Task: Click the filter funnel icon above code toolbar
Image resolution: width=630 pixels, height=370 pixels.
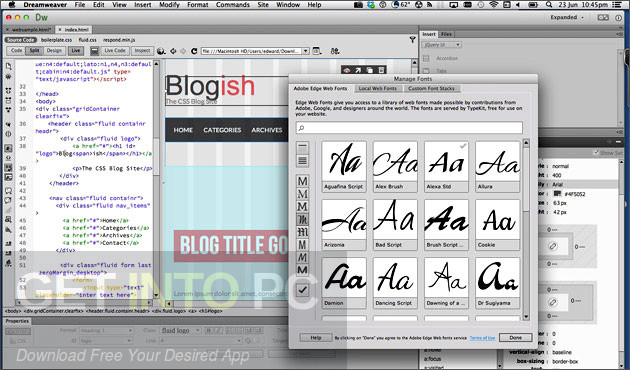Action: 412,39
